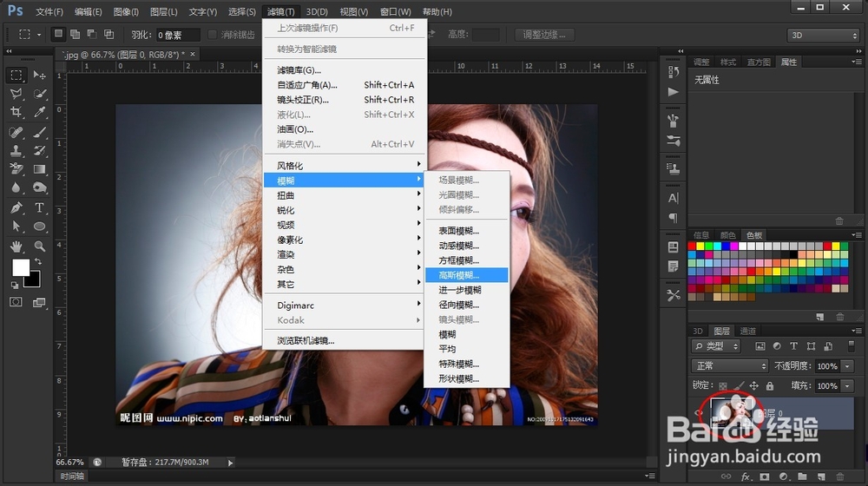The image size is (868, 486).
Task: Select the Quick Selection tool
Action: (x=39, y=94)
